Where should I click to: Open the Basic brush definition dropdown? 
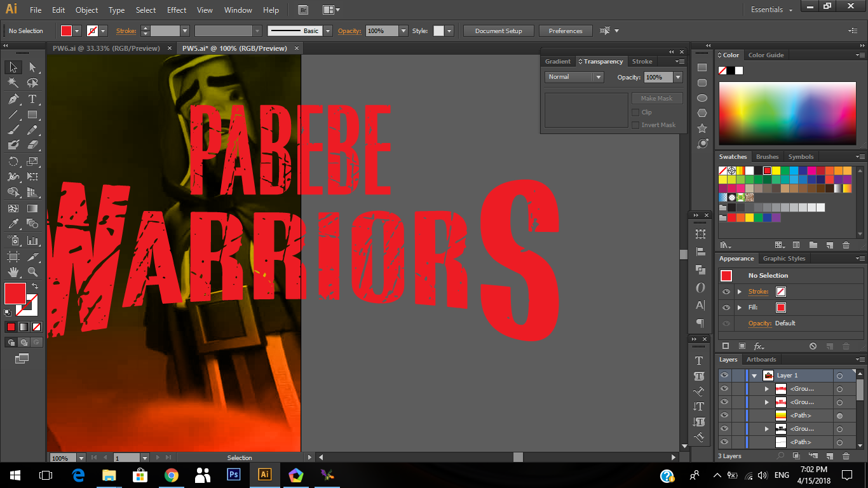328,30
